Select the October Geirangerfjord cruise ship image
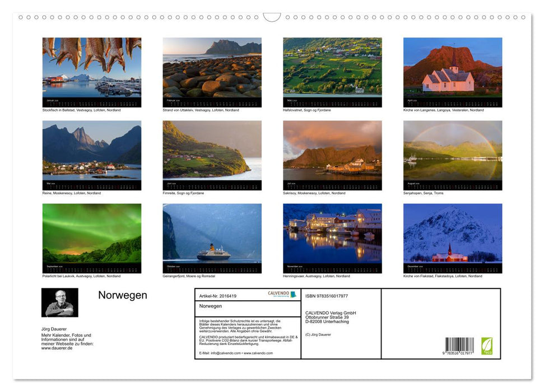 coord(212,237)
